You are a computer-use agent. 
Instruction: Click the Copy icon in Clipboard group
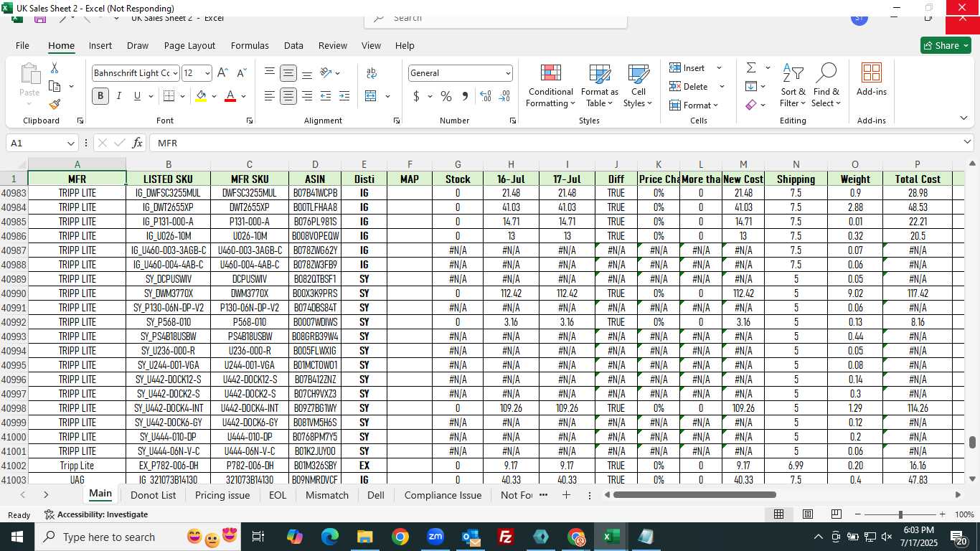coord(55,86)
